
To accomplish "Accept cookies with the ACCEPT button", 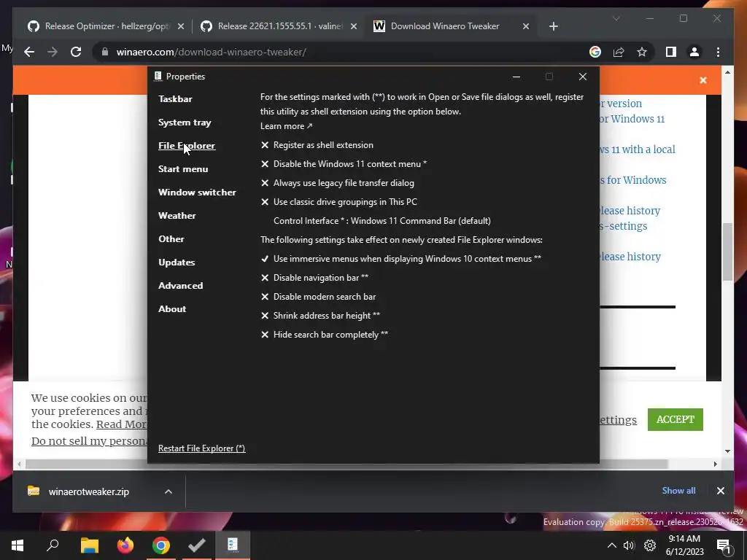I will [675, 419].
